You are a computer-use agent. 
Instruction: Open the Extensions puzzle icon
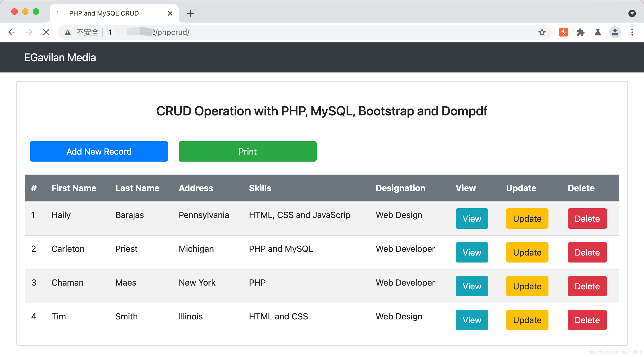pos(580,32)
